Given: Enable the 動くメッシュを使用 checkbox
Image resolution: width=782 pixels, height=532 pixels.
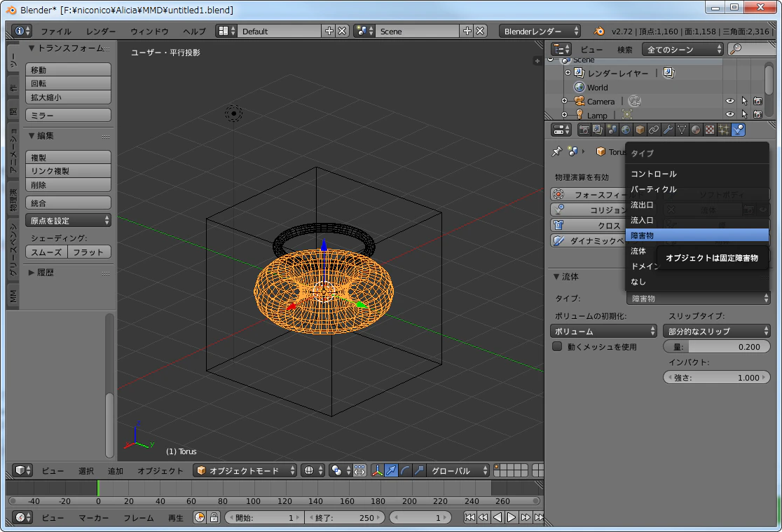Looking at the screenshot, I should point(558,346).
